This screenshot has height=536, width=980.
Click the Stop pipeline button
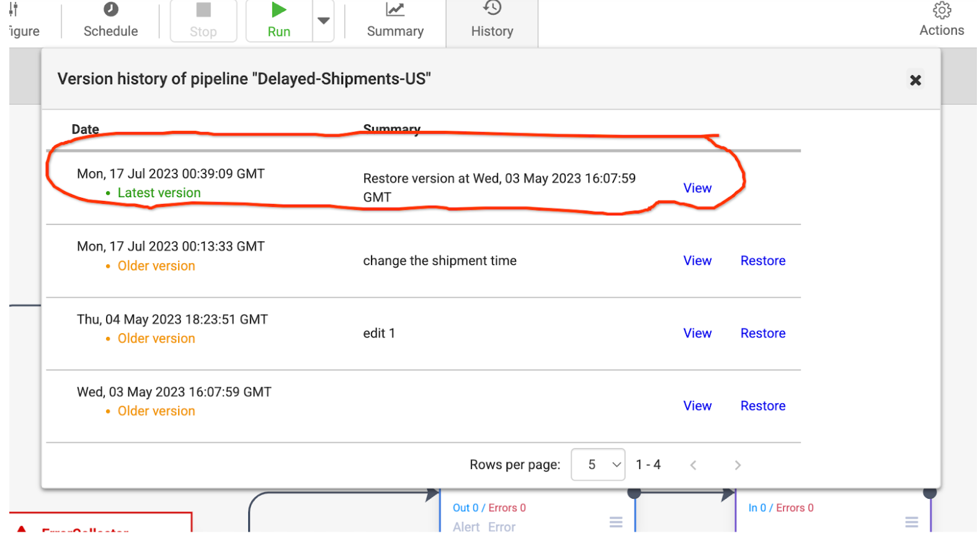click(203, 20)
